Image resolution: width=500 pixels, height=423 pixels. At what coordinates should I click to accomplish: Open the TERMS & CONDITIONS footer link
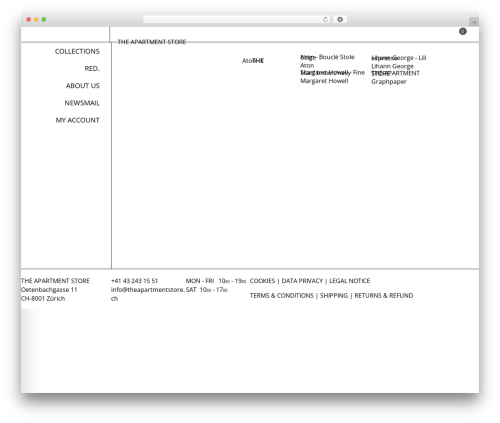282,296
